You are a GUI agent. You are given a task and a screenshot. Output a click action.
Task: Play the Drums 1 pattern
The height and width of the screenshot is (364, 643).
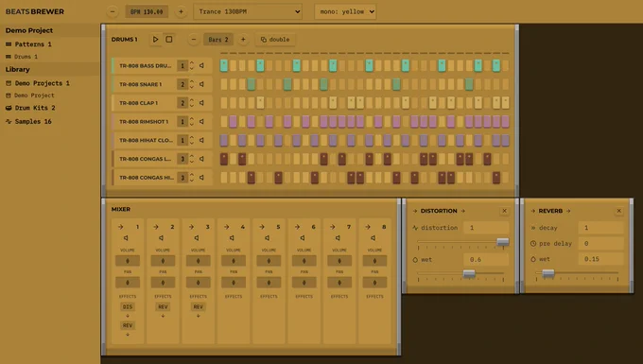point(155,40)
